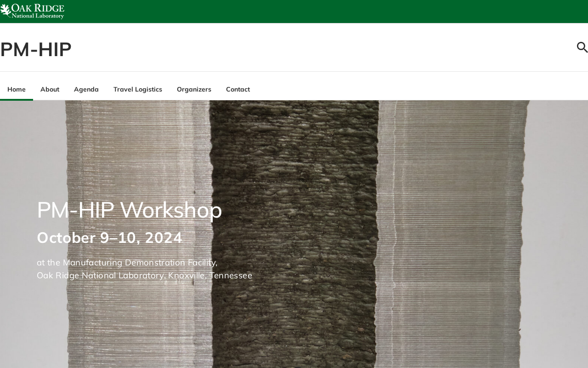This screenshot has height=368, width=588.
Task: Open Travel Logistics in the navigation
Action: point(138,89)
